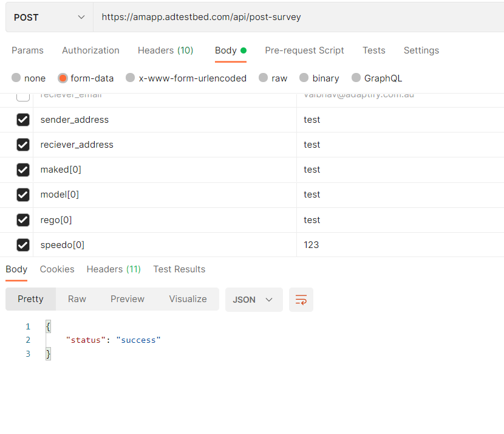
Task: Uncheck the speedo[0] row
Action: 23,245
